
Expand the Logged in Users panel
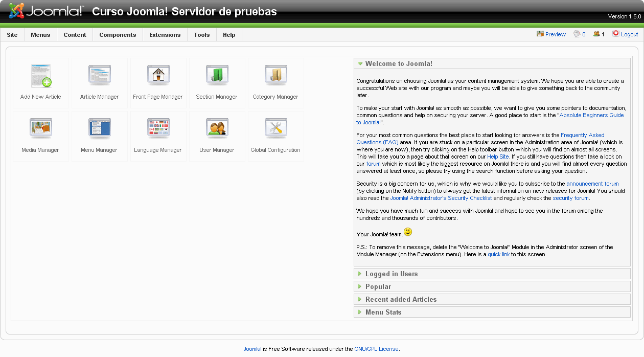391,274
